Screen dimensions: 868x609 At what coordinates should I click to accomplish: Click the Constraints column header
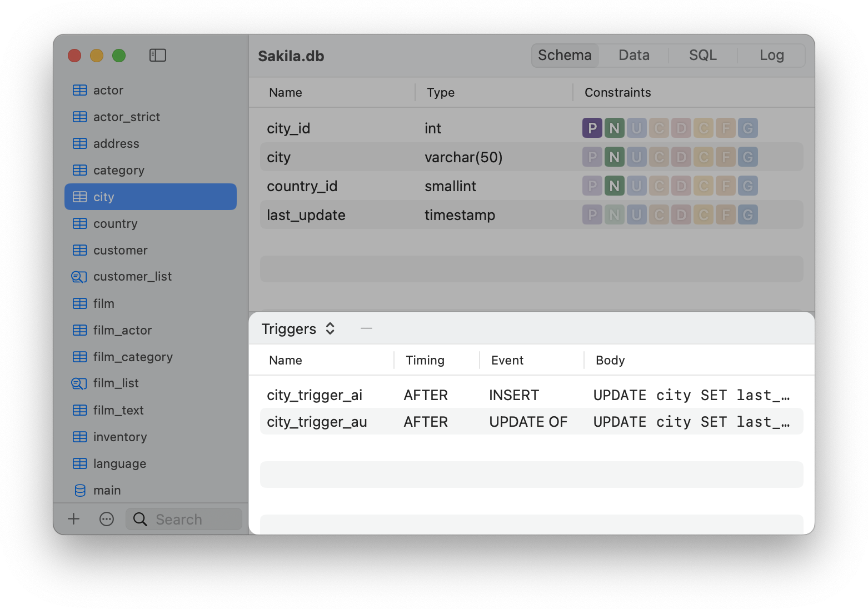tap(618, 92)
